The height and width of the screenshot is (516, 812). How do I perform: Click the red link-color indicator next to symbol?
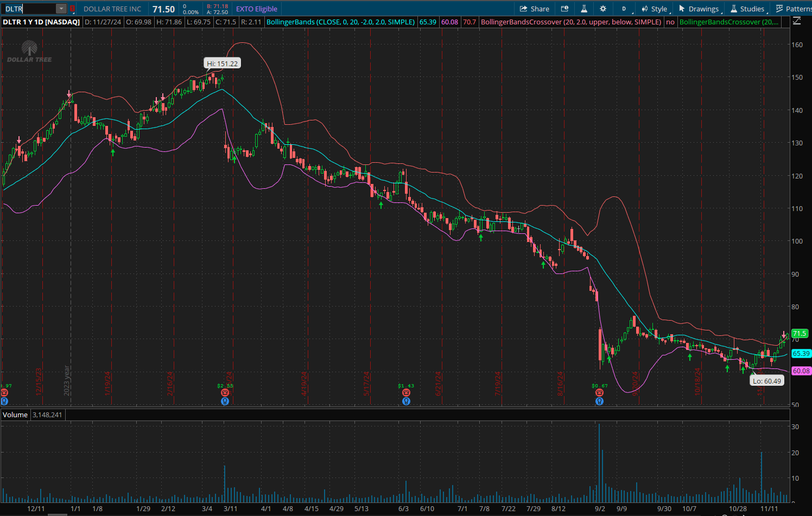point(72,9)
